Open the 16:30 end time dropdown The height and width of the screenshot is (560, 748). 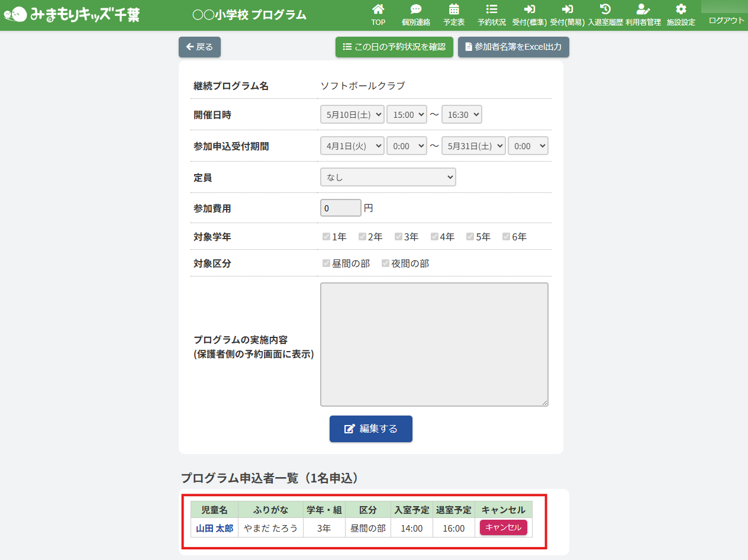click(462, 114)
